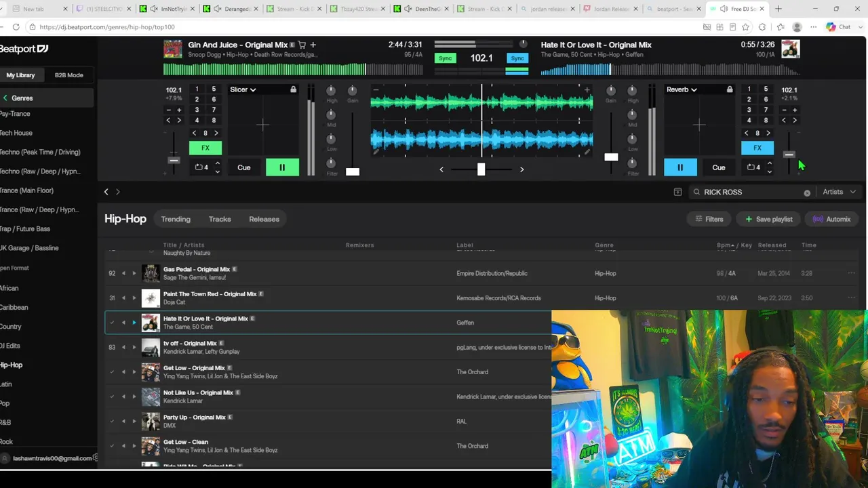868x488 pixels.
Task: Lock the Slicer effect pad
Action: [x=293, y=89]
